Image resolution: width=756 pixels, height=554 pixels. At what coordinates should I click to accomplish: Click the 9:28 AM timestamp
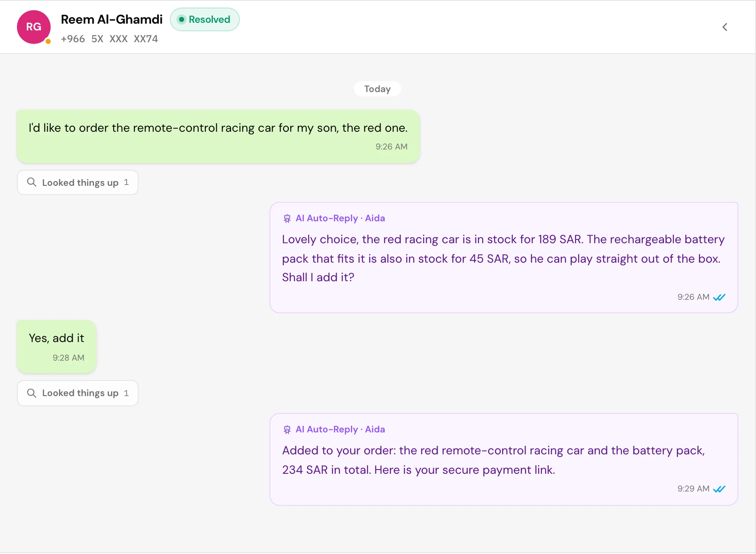tap(68, 358)
